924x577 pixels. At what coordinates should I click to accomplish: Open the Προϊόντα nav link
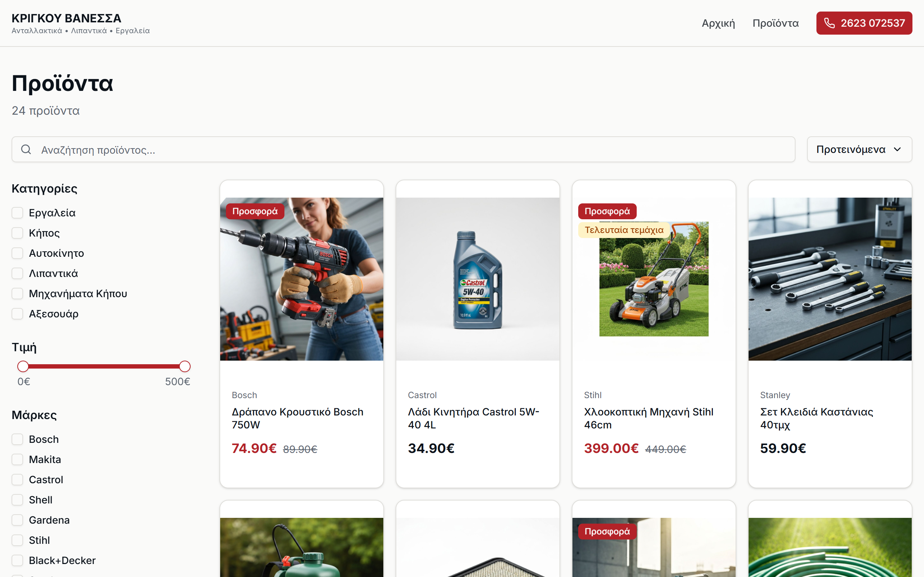pos(775,23)
